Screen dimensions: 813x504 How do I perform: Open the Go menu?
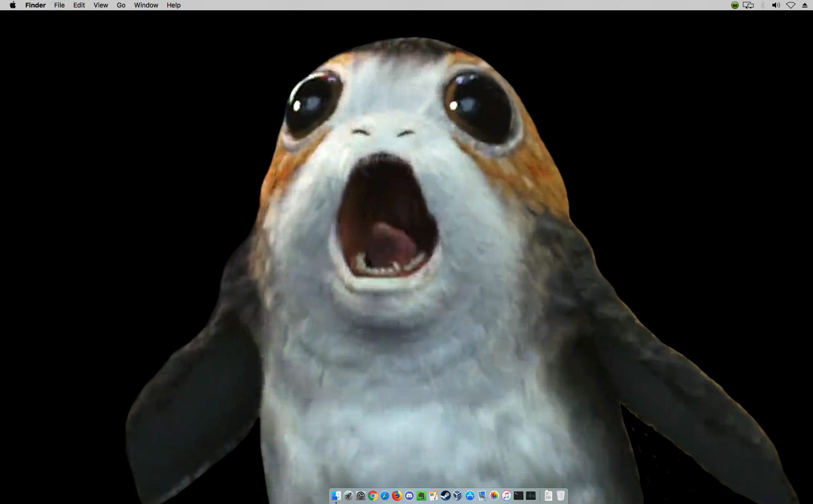click(121, 5)
